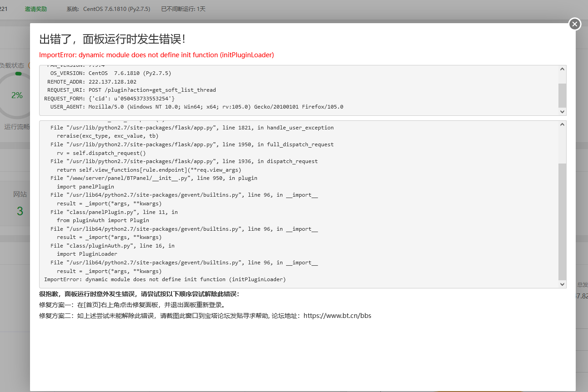Click the class/panelPlugin.py line 11 entry
Image resolution: width=588 pixels, height=392 pixels.
(x=114, y=212)
